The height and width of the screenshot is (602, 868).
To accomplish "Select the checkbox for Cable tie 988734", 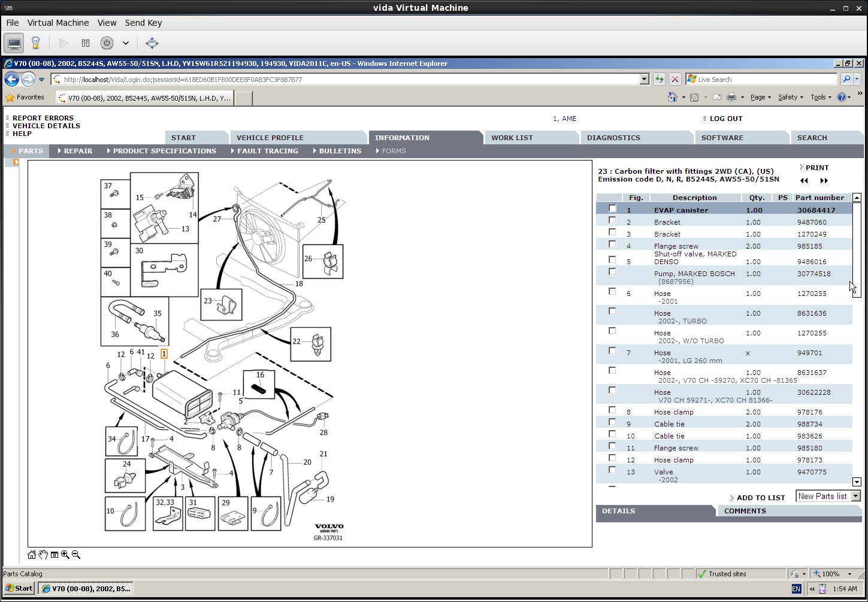I will 612,422.
